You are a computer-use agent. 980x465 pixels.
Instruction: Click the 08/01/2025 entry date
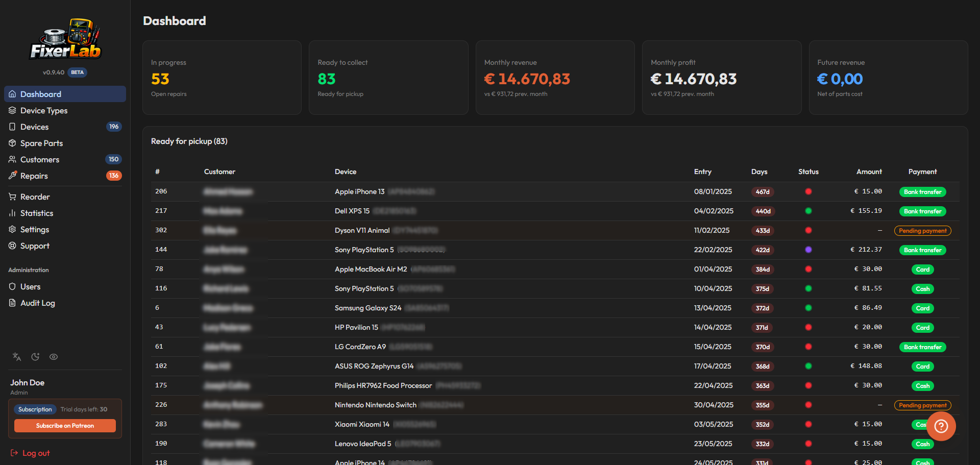(x=713, y=191)
